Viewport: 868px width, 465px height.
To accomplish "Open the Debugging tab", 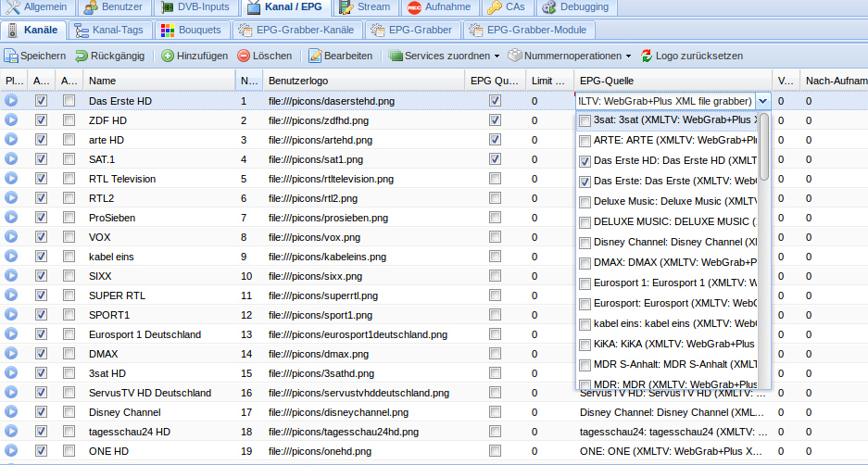I will click(575, 7).
